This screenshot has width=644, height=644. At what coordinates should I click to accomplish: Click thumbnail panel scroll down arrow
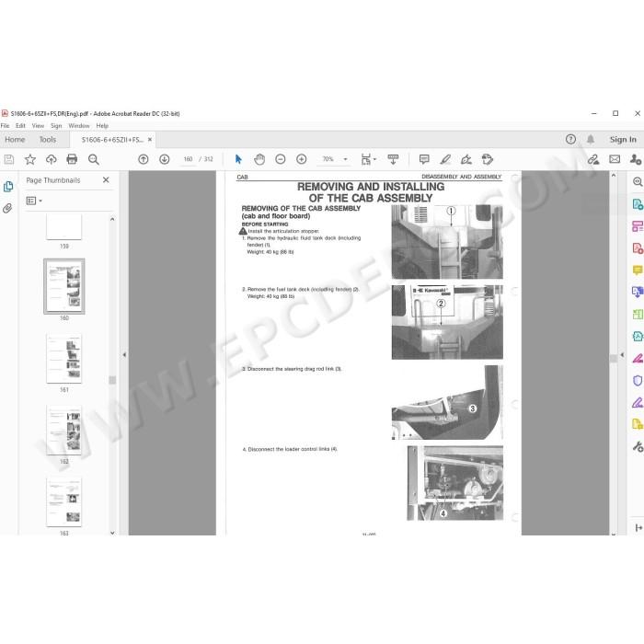coord(112,533)
